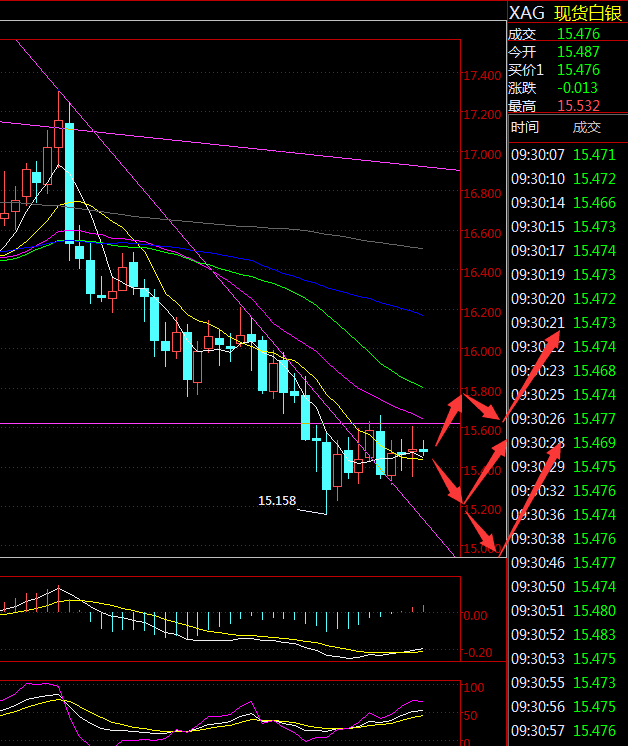Select tick row 09:30:38 at 15.476
The image size is (628, 746).
tap(563, 539)
